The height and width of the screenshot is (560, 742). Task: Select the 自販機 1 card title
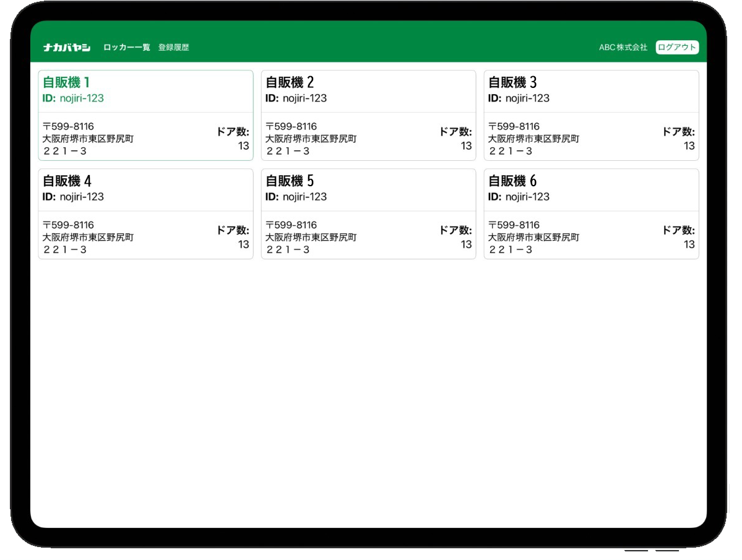click(66, 82)
